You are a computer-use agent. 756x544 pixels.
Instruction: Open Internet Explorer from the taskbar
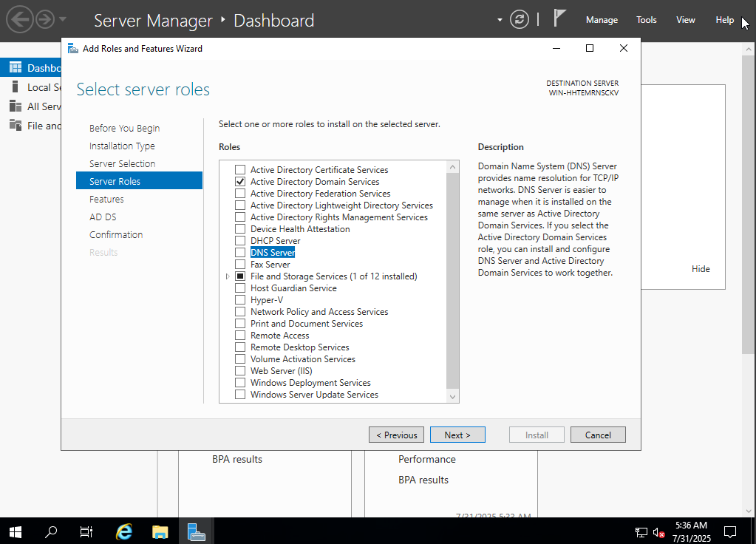124,531
